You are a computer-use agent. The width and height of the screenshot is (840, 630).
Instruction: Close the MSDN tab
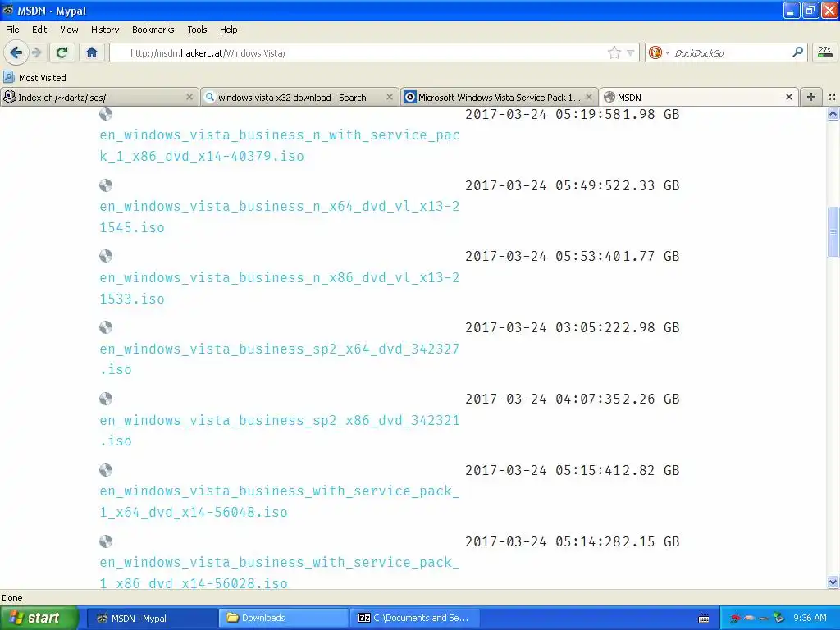click(788, 97)
